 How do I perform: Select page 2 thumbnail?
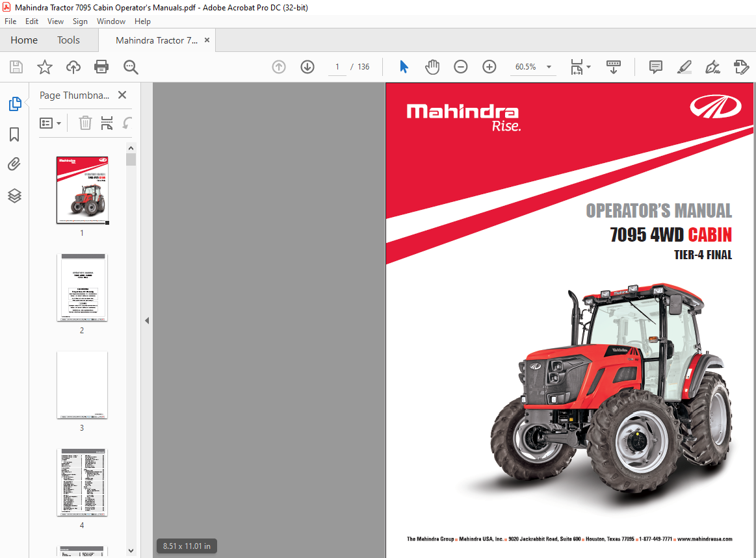[82, 287]
